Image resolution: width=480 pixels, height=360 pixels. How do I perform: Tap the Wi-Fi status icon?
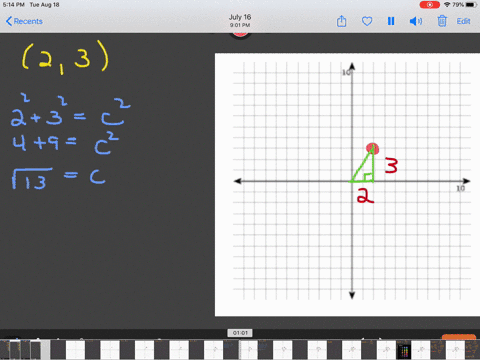coord(447,5)
